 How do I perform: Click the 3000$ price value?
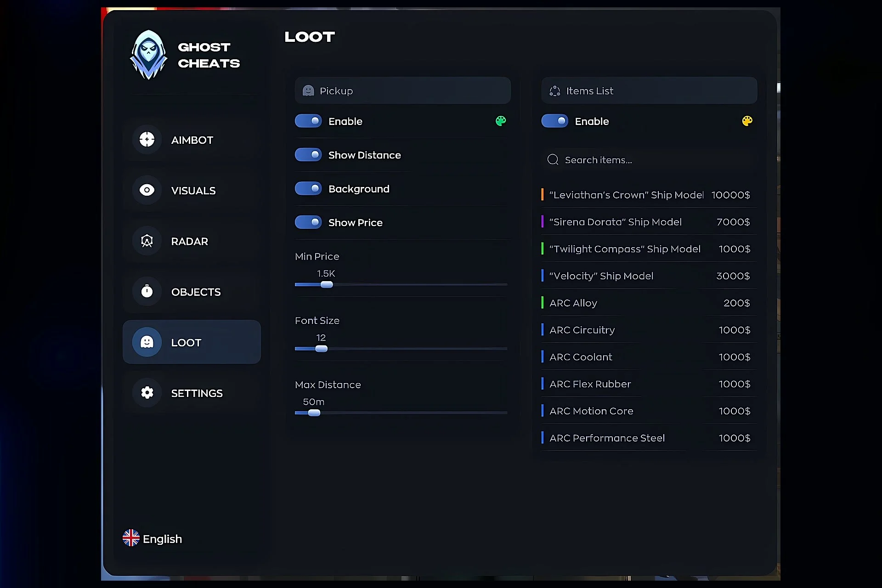click(733, 276)
